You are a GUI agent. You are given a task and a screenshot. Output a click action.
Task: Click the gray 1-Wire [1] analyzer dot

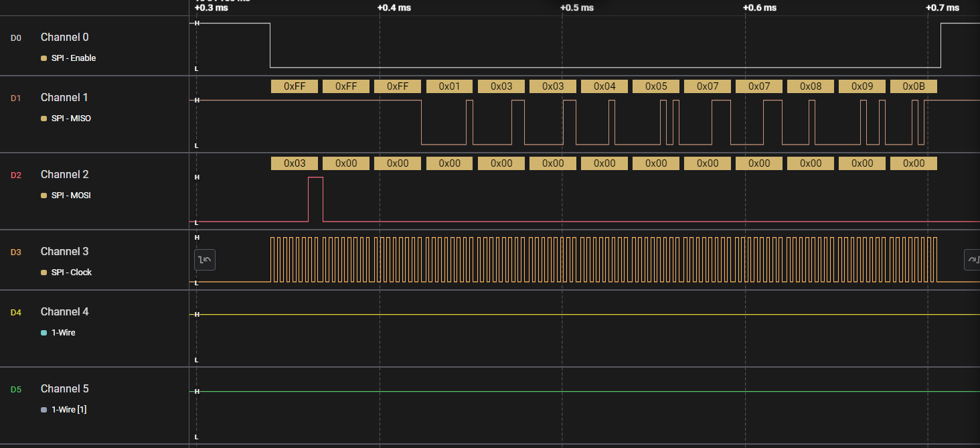(44, 410)
